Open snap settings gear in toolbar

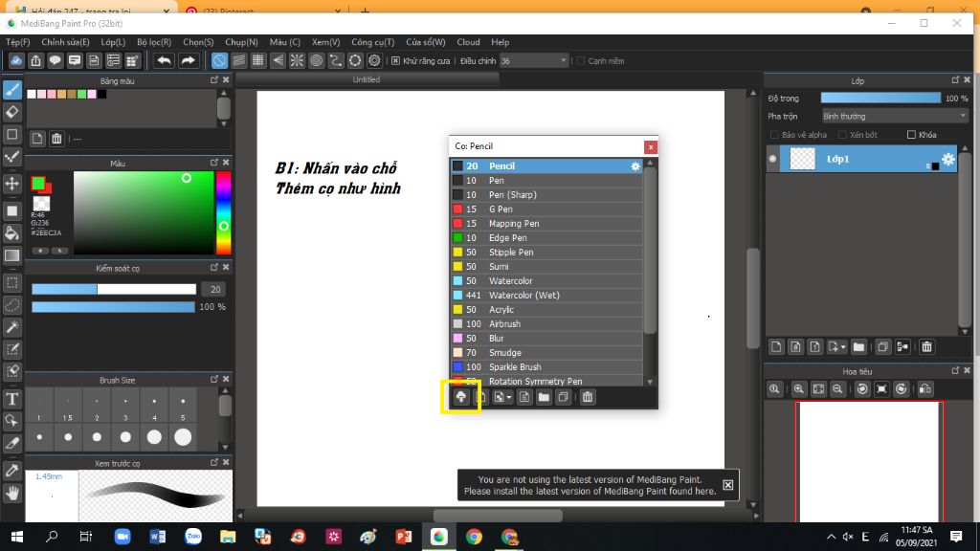click(374, 60)
